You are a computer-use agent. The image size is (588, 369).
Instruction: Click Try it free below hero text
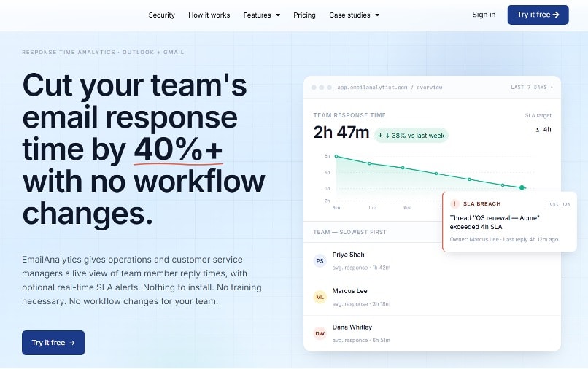[53, 342]
